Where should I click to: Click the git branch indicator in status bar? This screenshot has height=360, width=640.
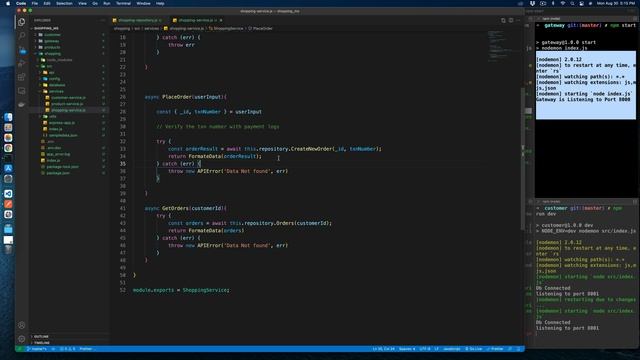point(38,349)
